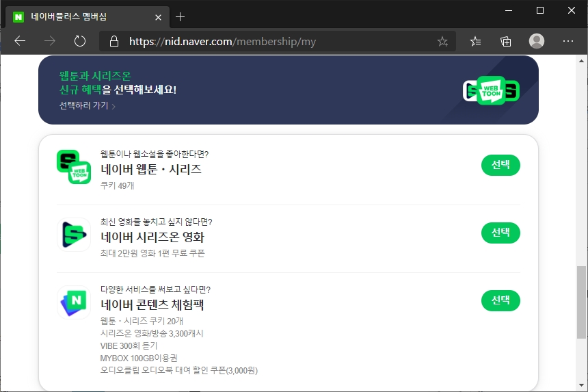Click the Webtoon banner logo image
The image size is (588, 392).
(491, 90)
